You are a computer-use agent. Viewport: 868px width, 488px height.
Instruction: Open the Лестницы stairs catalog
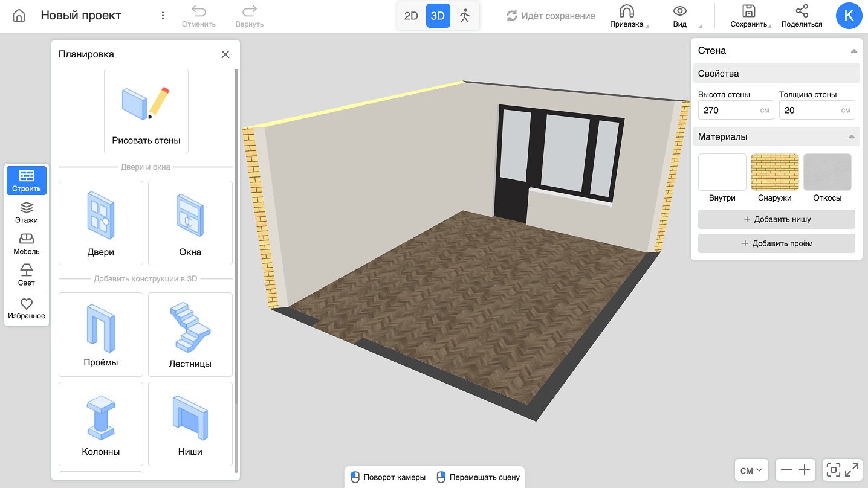[190, 335]
